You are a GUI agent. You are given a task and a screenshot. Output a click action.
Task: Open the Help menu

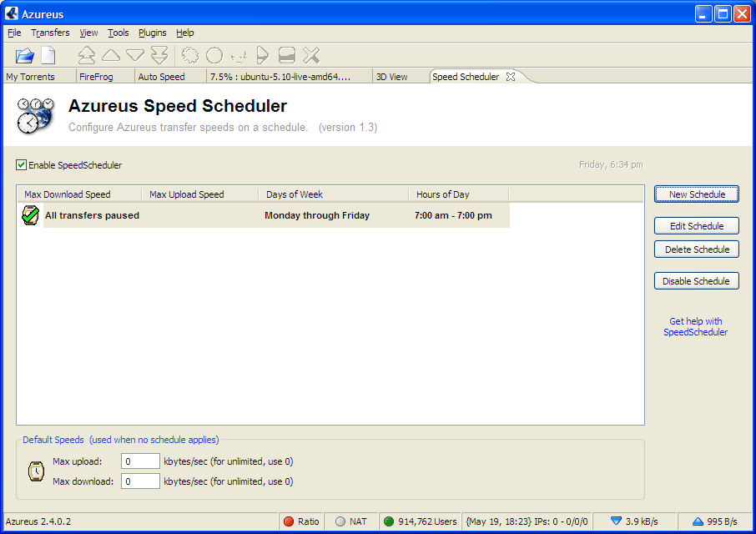184,33
